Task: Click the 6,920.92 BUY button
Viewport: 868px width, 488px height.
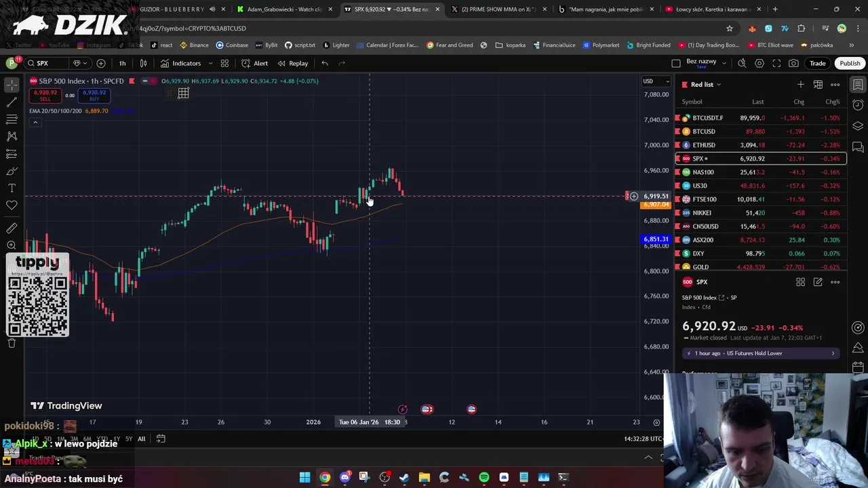Action: pyautogui.click(x=94, y=96)
